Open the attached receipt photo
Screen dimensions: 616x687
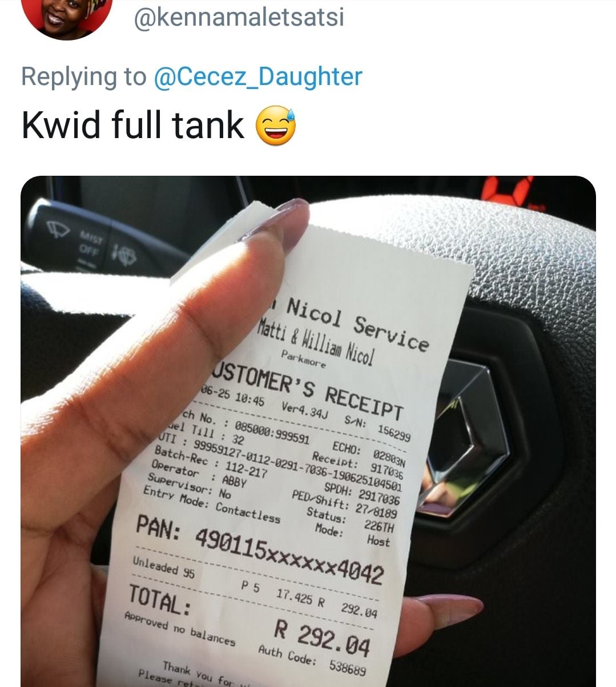pyautogui.click(x=308, y=431)
